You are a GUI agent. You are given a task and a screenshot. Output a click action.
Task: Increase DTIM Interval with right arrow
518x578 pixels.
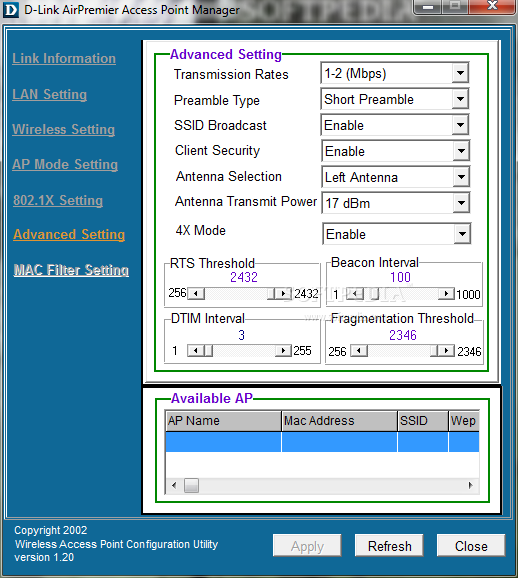click(x=283, y=351)
